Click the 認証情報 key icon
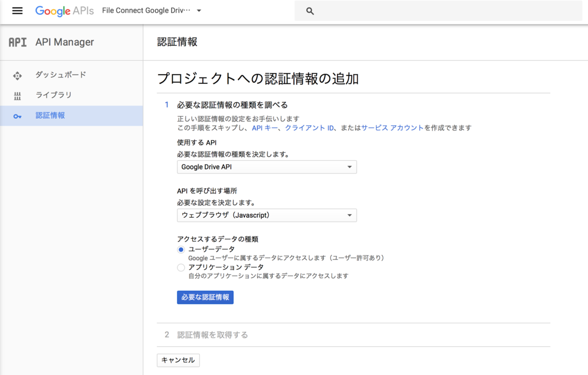The width and height of the screenshot is (588, 375). pos(17,116)
